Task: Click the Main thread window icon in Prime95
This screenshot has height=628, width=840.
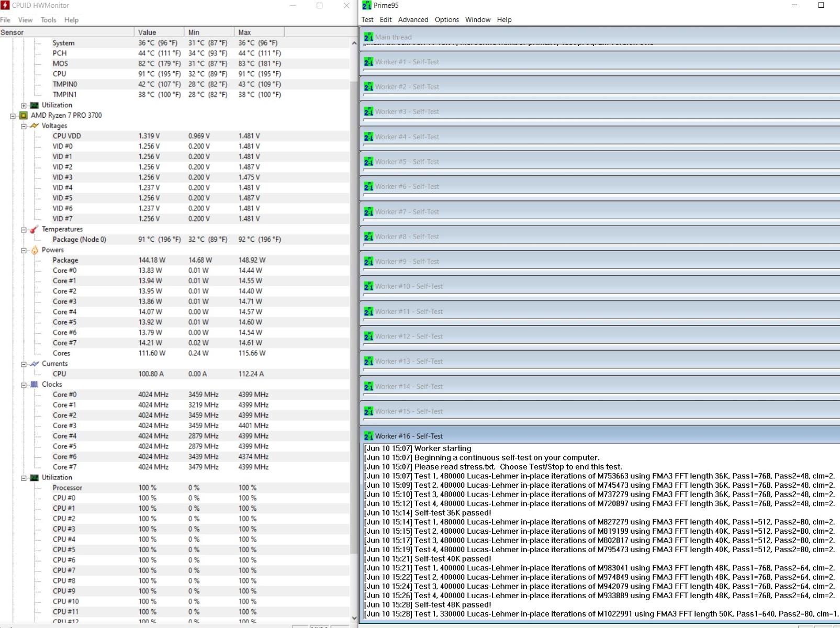Action: [x=368, y=37]
